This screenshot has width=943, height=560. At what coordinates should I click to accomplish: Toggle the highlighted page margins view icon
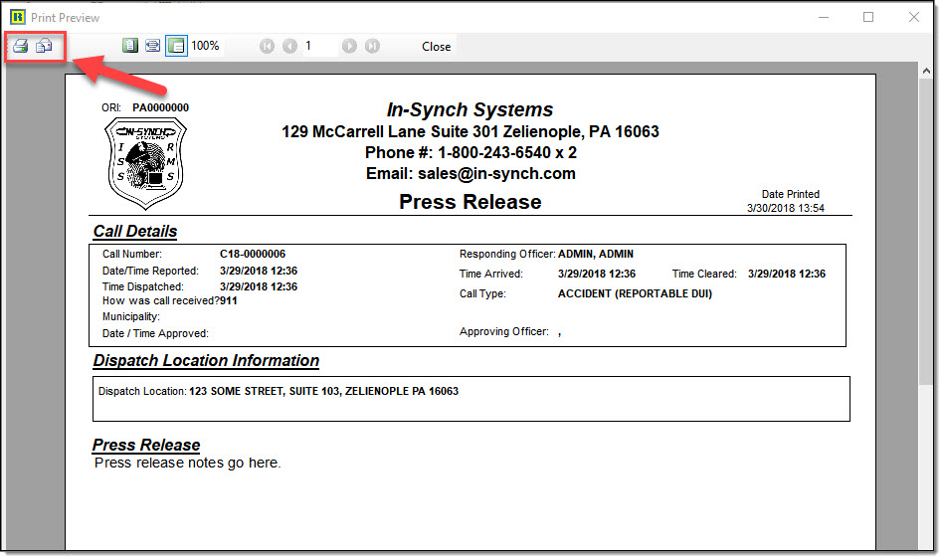click(x=175, y=46)
